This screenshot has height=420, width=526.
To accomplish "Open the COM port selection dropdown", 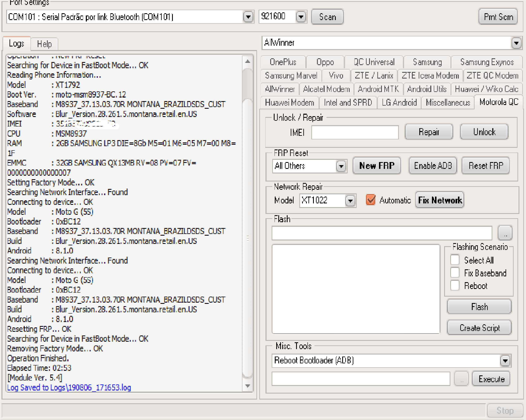I will (x=248, y=17).
